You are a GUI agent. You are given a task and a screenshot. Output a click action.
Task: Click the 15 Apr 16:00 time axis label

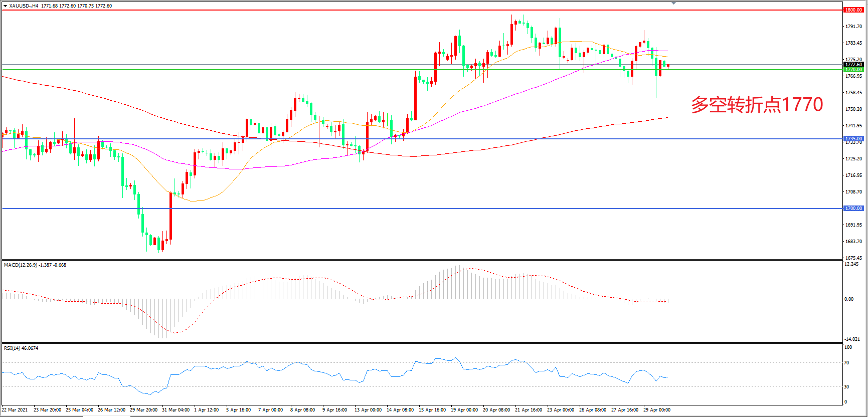pos(432,410)
